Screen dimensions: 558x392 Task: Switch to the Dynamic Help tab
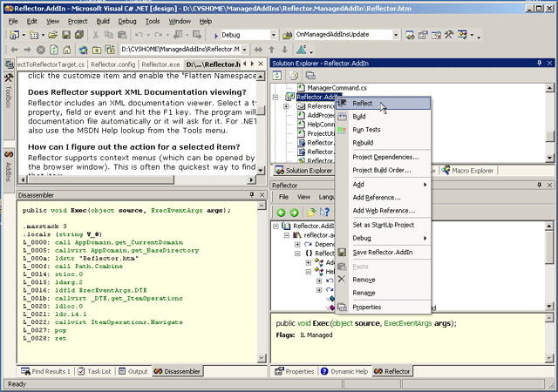pos(344,371)
